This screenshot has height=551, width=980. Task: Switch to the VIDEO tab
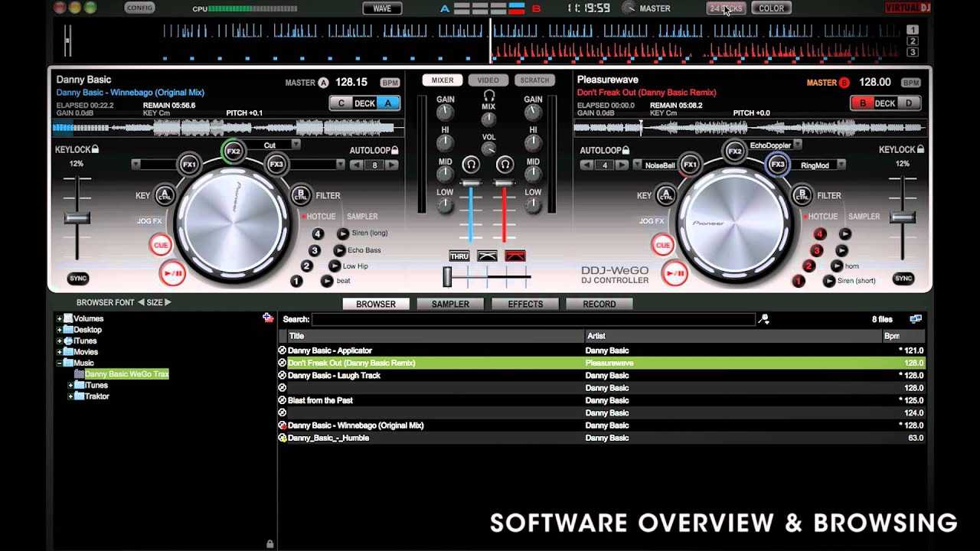coord(488,80)
